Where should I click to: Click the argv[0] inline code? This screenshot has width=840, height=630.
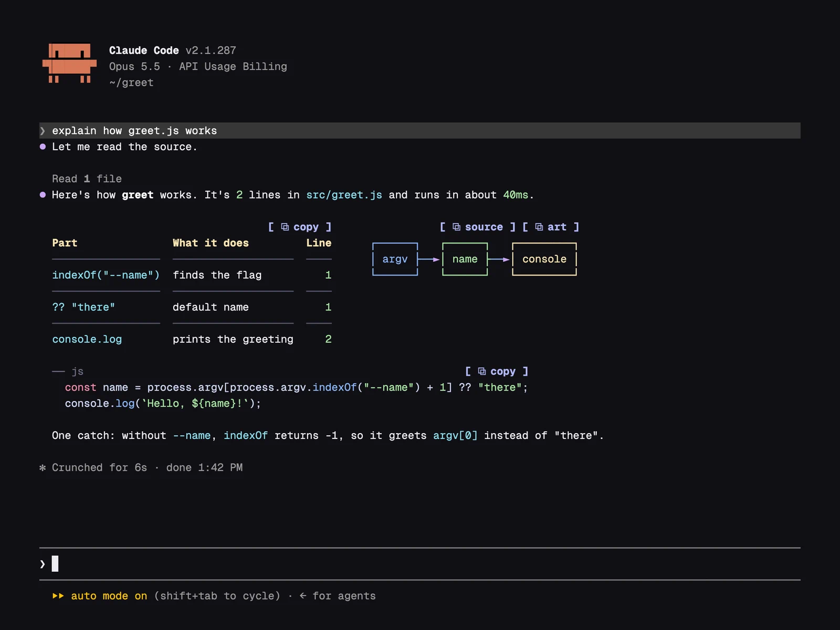pyautogui.click(x=455, y=435)
